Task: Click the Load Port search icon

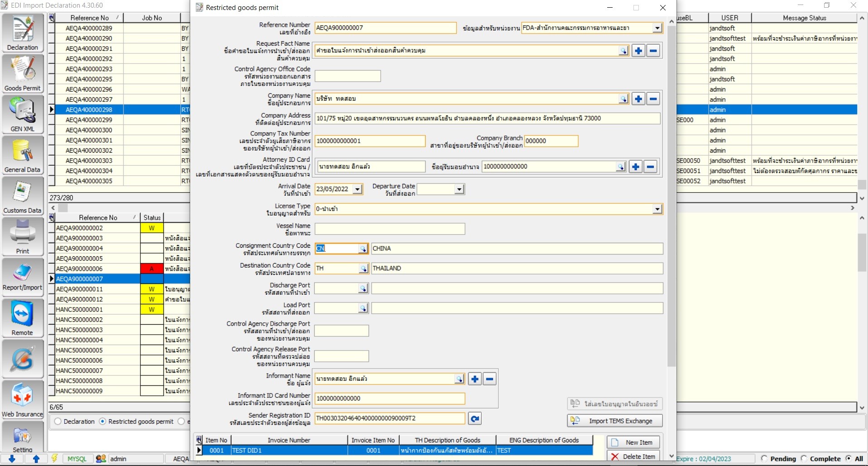Action: click(363, 308)
